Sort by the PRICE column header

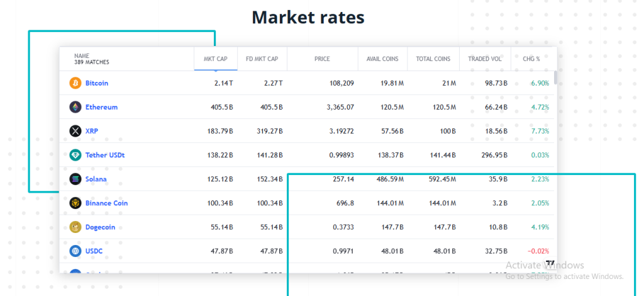[x=323, y=59]
